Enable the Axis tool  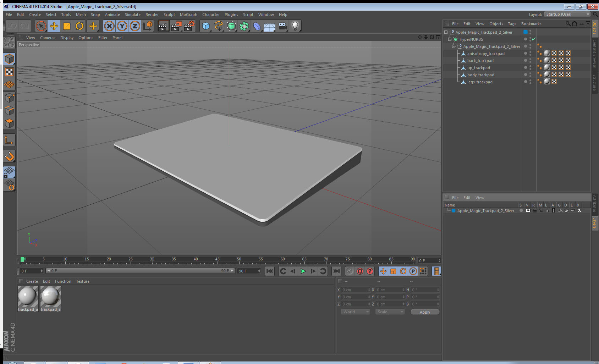coord(9,140)
